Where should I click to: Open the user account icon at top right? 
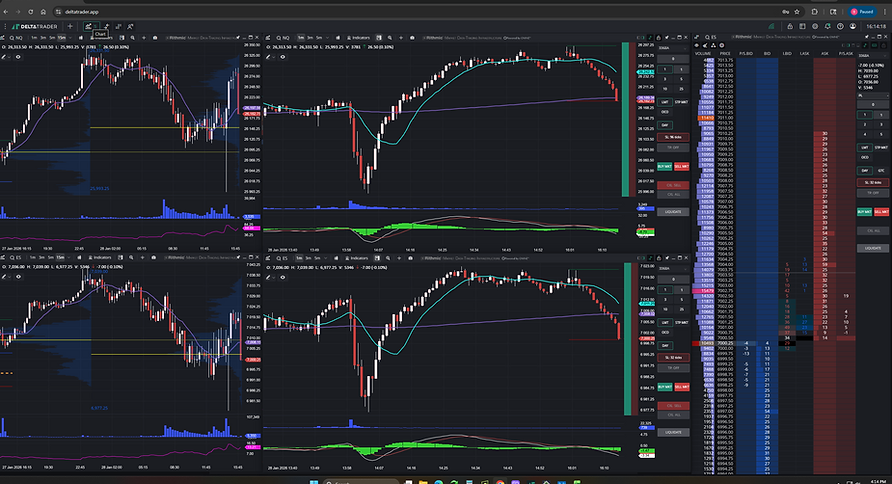[x=853, y=26]
